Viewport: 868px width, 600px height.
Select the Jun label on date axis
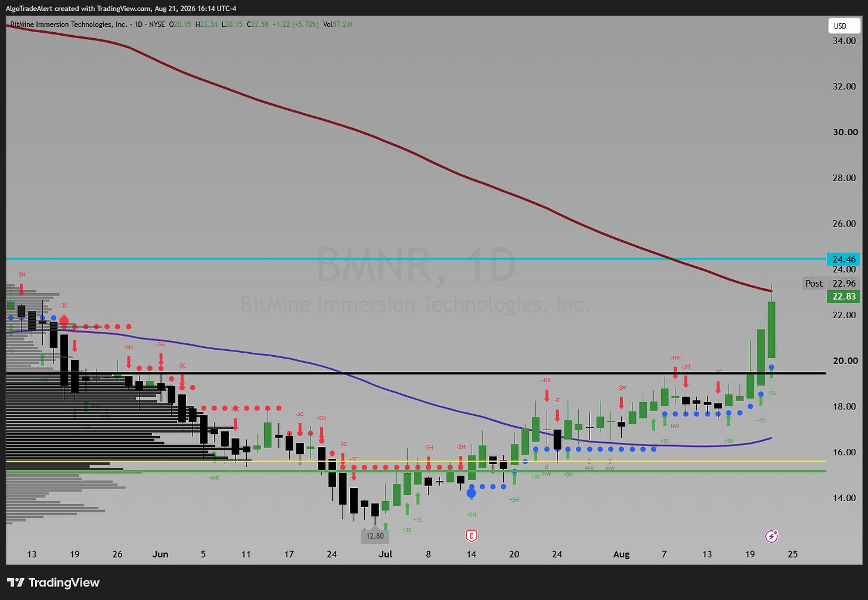pos(160,555)
